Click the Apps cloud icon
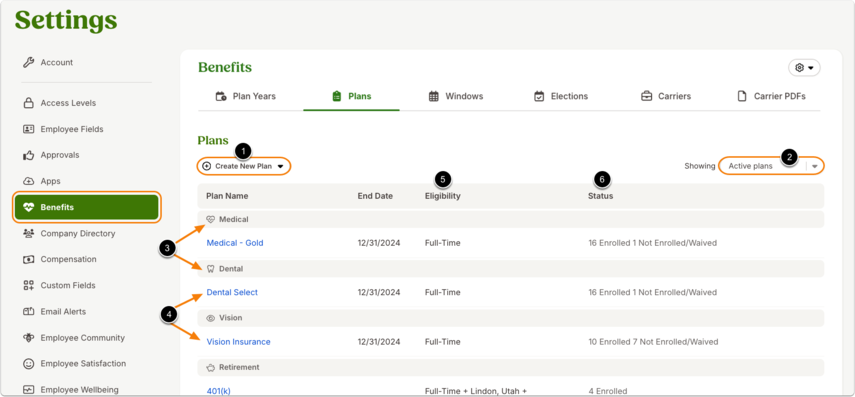855x397 pixels. point(28,181)
